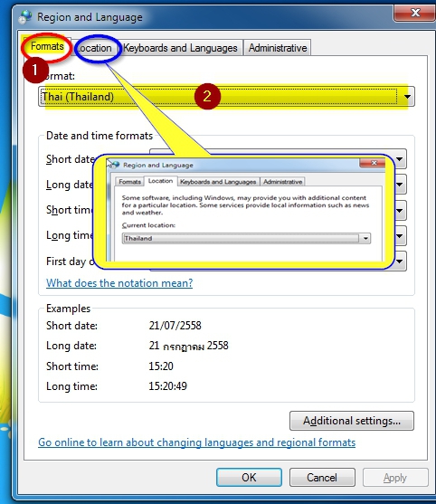Open the online languages and regional formats link

click(196, 442)
